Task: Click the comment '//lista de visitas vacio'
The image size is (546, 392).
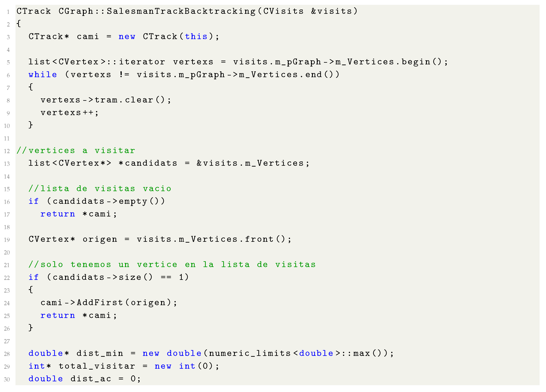Action: 100,189
